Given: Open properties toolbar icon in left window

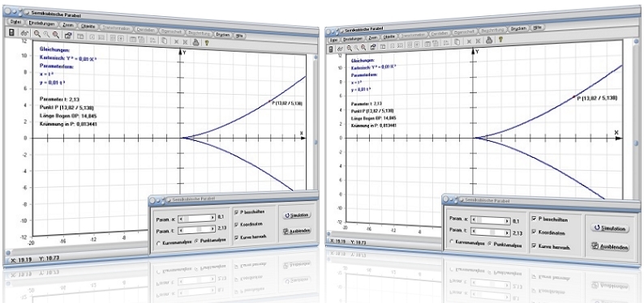Looking at the screenshot, I should (x=68, y=36).
